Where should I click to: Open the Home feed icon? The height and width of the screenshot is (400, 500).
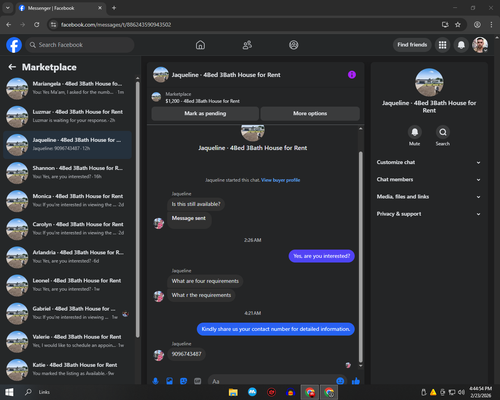(200, 45)
